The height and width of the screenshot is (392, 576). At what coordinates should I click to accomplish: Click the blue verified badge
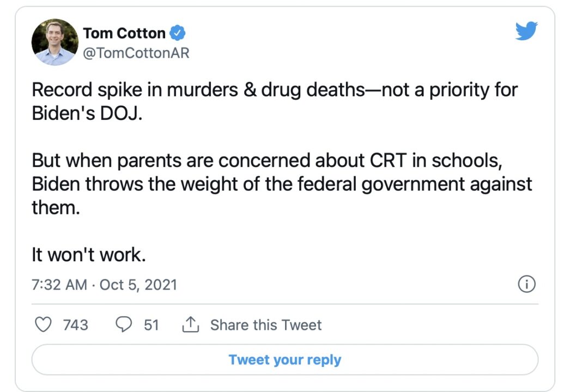click(178, 34)
